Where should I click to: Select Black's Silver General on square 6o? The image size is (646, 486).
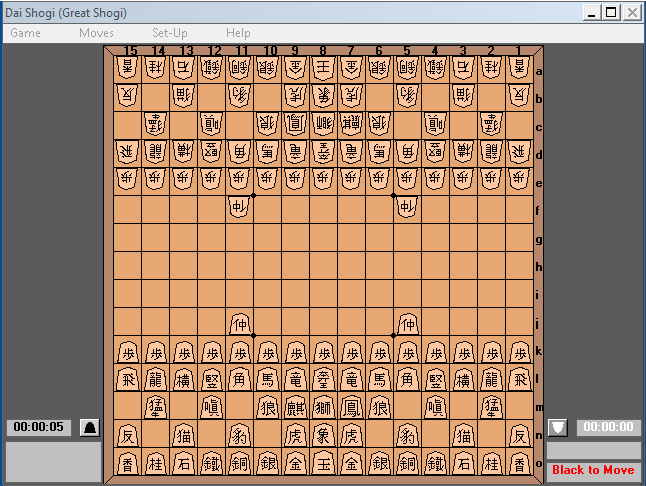[379, 464]
